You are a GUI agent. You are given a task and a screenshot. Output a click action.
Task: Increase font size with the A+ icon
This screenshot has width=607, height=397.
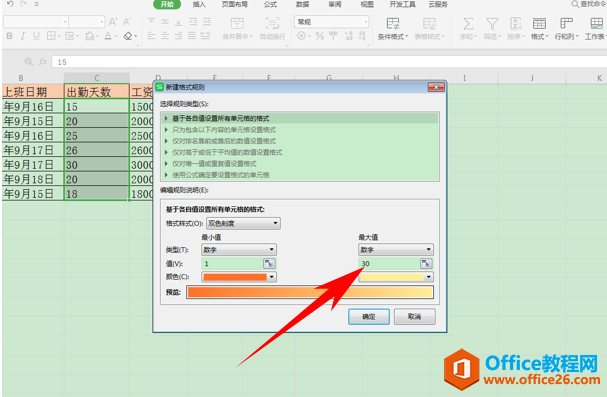click(113, 22)
